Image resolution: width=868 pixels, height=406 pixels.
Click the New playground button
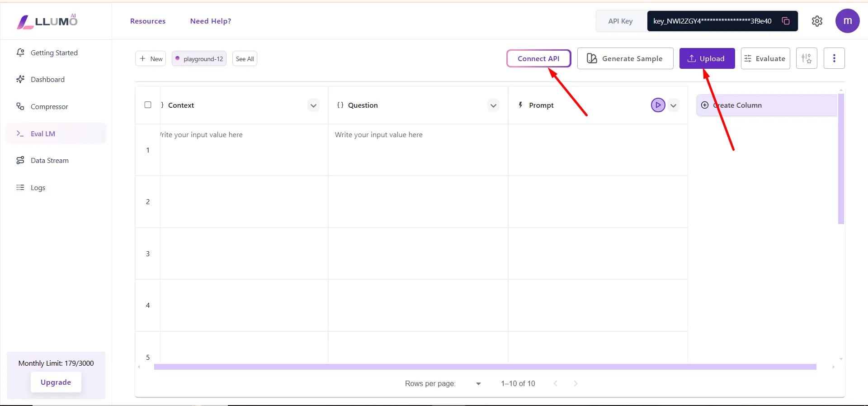151,58
